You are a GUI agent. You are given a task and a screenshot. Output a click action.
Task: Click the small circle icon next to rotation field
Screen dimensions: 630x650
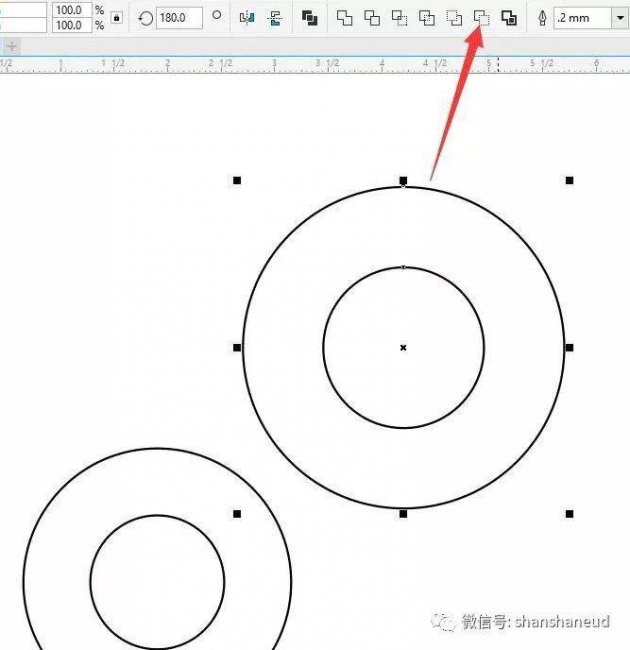[216, 15]
